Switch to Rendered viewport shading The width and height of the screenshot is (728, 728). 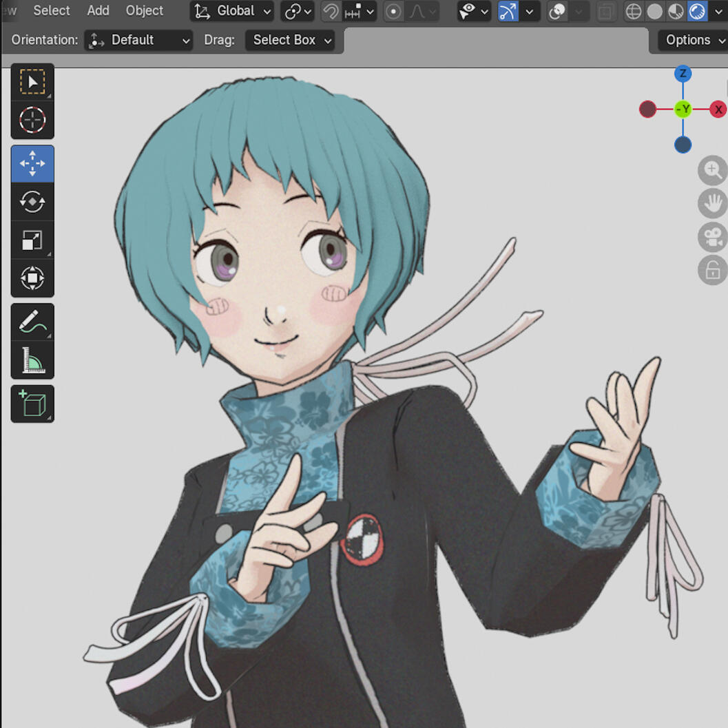point(697,11)
